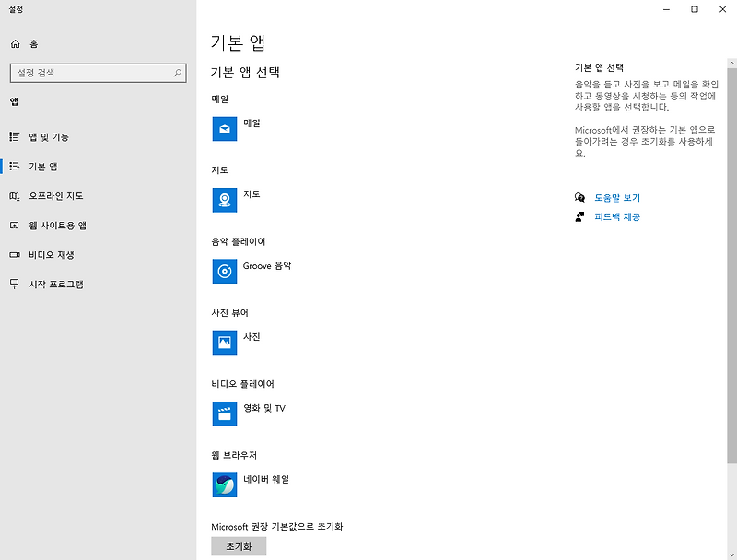
Task: Click the Naver Whale browser icon
Action: 225,484
